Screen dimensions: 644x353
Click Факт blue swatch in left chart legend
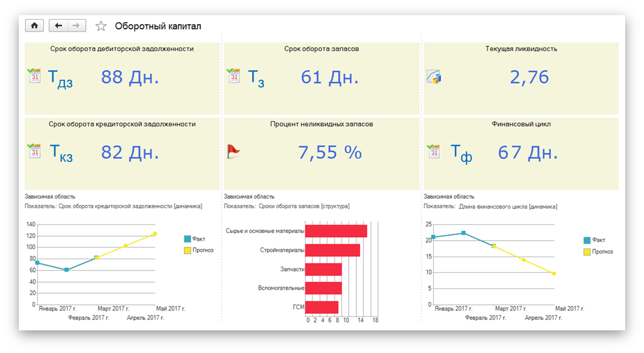pos(187,239)
